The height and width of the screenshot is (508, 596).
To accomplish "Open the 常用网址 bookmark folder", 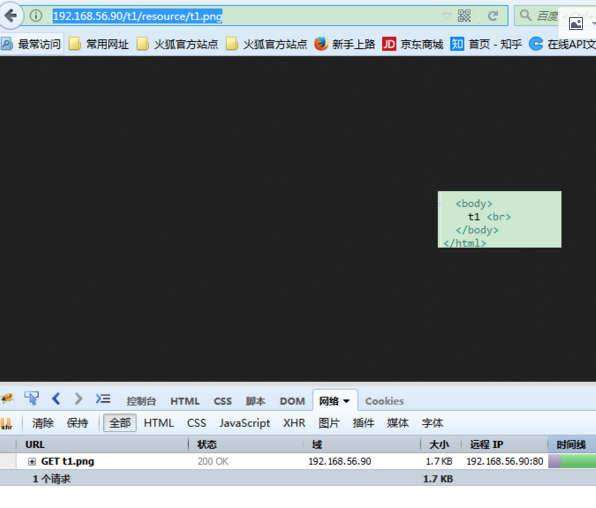I will pos(99,44).
